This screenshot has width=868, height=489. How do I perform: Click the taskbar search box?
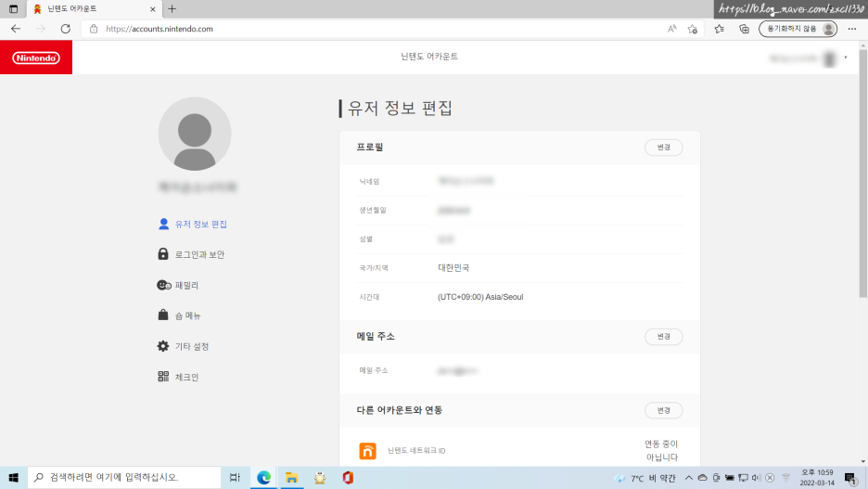(124, 477)
